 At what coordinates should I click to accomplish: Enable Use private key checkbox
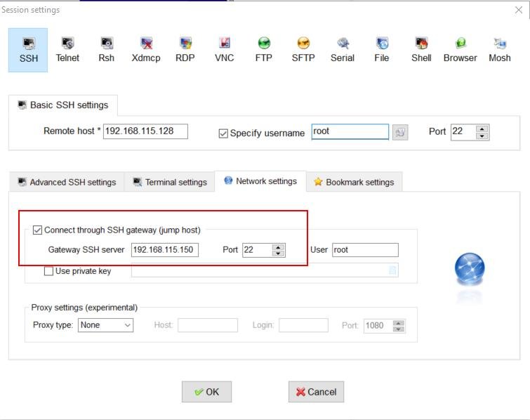click(x=48, y=271)
